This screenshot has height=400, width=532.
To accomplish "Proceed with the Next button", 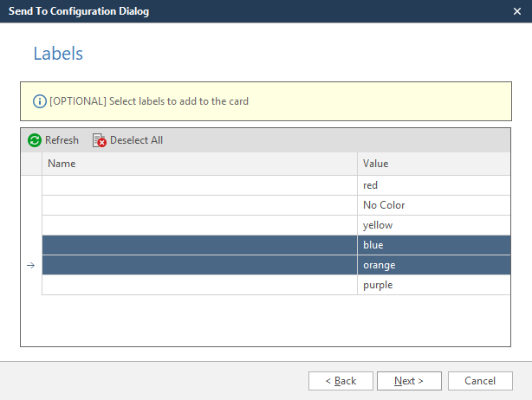I will point(409,381).
